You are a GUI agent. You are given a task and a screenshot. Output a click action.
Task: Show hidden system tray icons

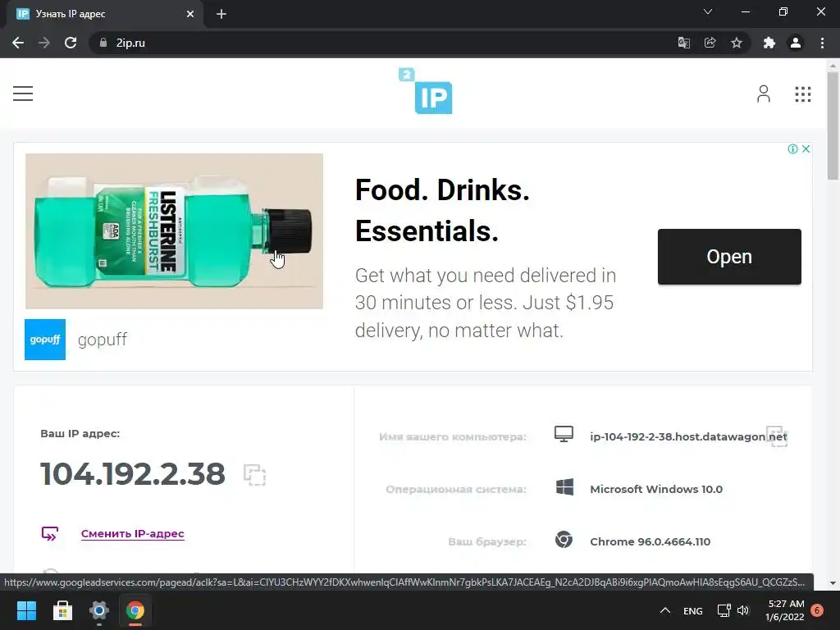(x=664, y=610)
